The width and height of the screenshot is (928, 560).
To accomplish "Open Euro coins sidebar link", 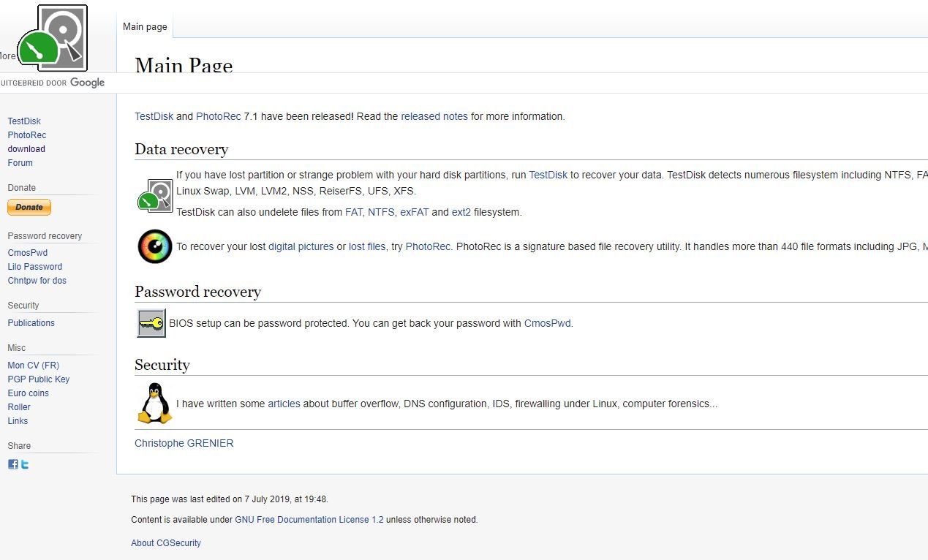I will (x=29, y=393).
